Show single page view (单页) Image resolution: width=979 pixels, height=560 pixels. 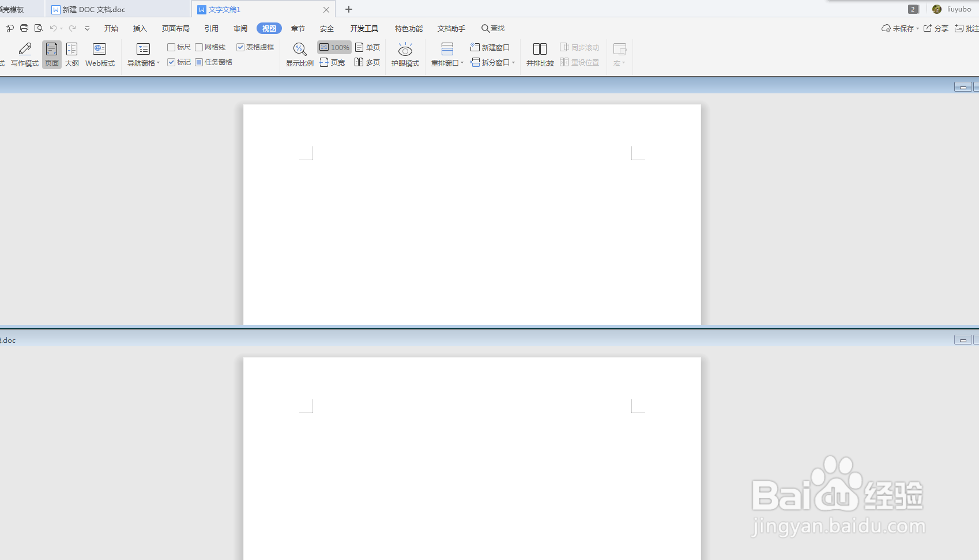pos(367,47)
